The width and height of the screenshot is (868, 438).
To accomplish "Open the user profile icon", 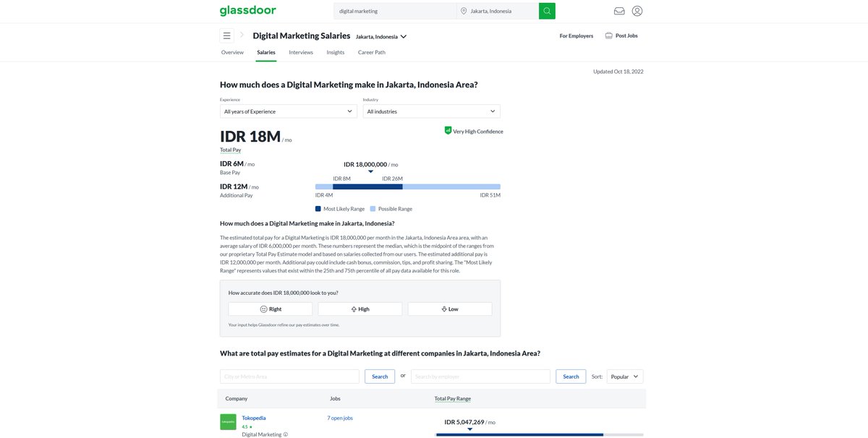I will point(637,11).
